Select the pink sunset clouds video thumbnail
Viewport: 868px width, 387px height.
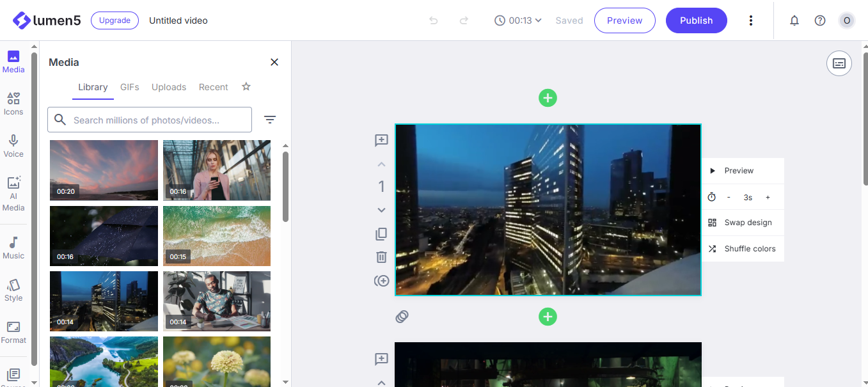(104, 170)
